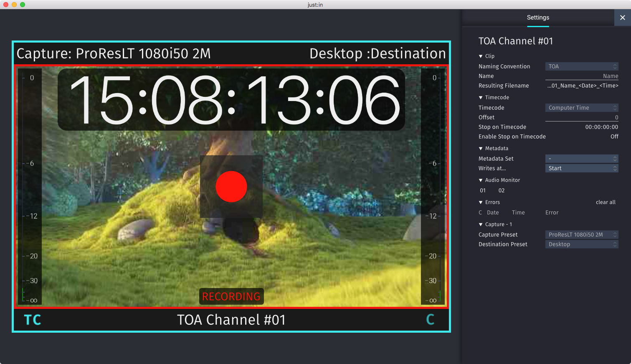Click the RECORDING status label
Image resolution: width=631 pixels, height=364 pixels.
pos(231,296)
